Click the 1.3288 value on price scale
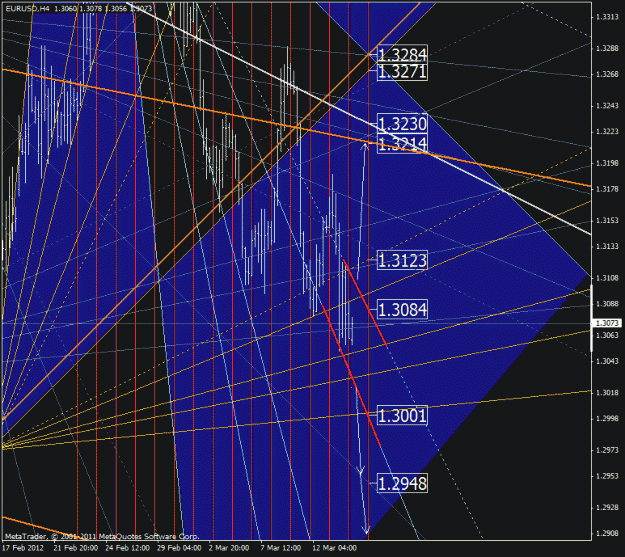 pos(607,48)
